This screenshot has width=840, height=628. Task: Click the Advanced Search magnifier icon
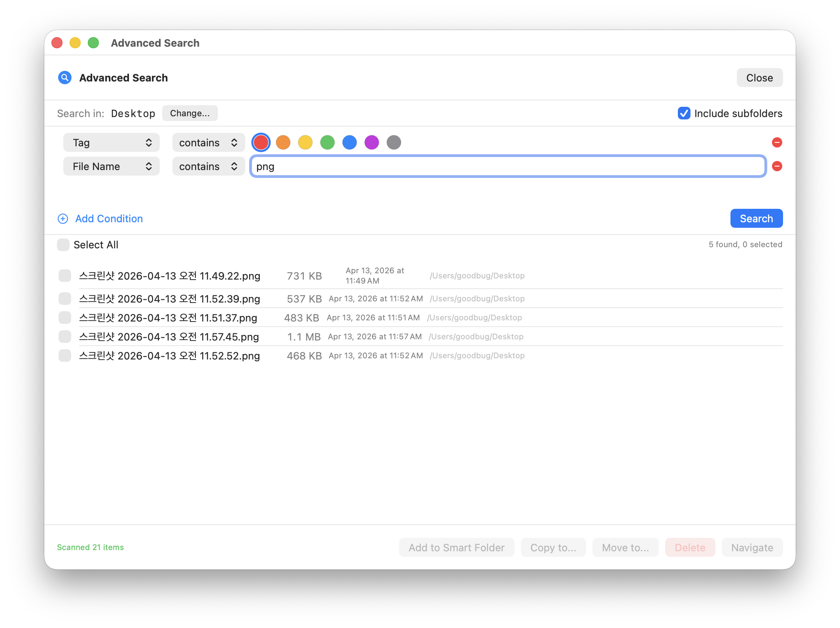64,78
